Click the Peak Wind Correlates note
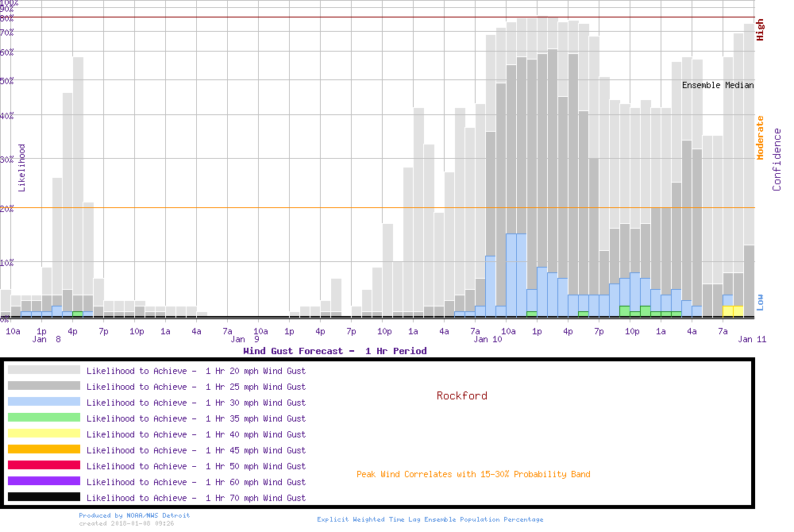The image size is (794, 532). point(473,475)
